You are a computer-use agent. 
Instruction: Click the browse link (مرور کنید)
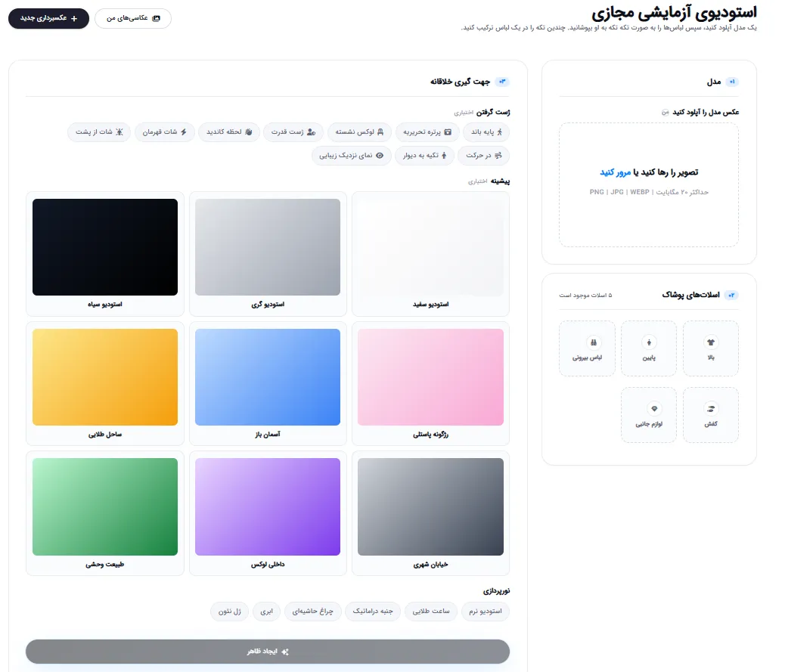tap(615, 172)
